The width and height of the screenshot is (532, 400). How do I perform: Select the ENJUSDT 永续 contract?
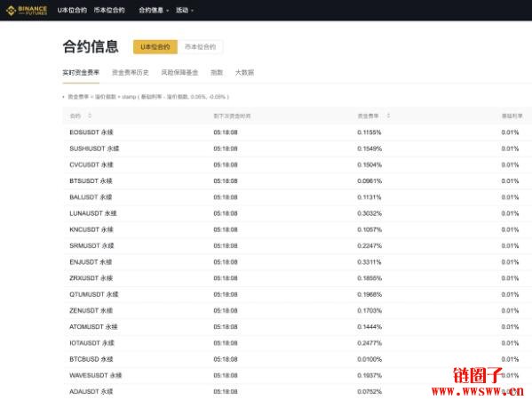[91, 262]
